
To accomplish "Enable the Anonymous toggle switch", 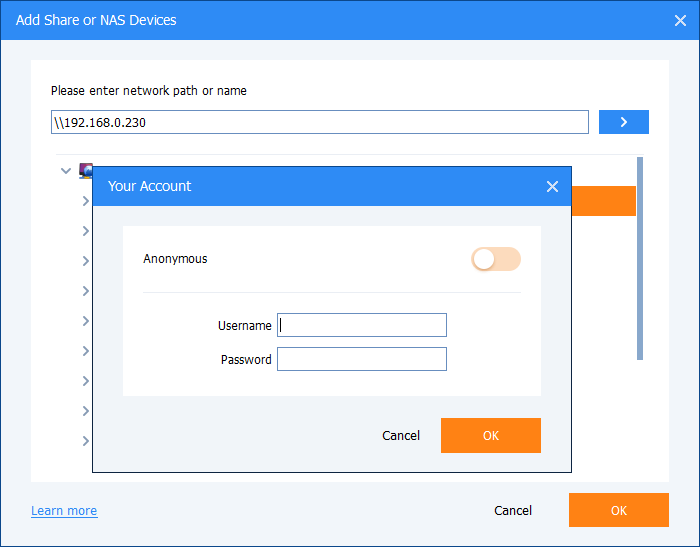I will [x=496, y=259].
